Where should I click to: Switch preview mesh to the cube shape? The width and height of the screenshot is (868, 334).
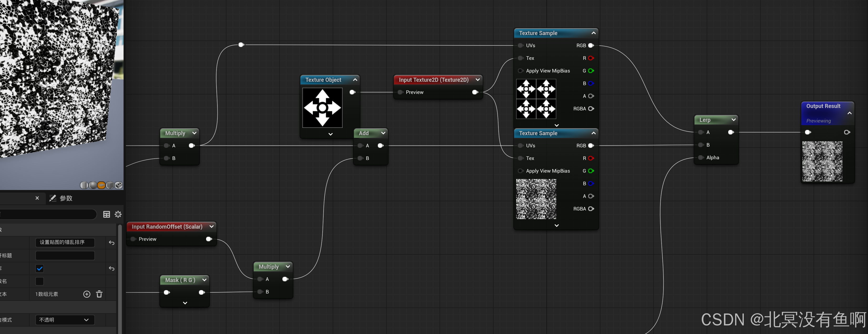coord(110,185)
